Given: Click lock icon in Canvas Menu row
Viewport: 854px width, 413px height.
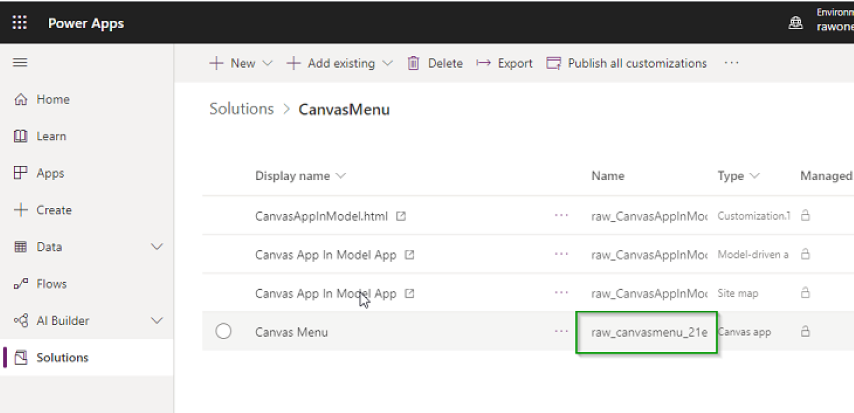Looking at the screenshot, I should point(805,331).
